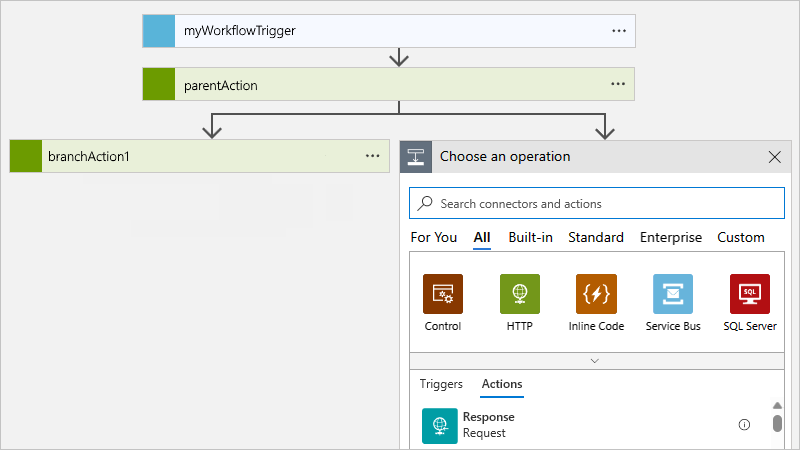Open the parentAction ellipsis menu
This screenshot has width=800, height=450.
(x=619, y=85)
